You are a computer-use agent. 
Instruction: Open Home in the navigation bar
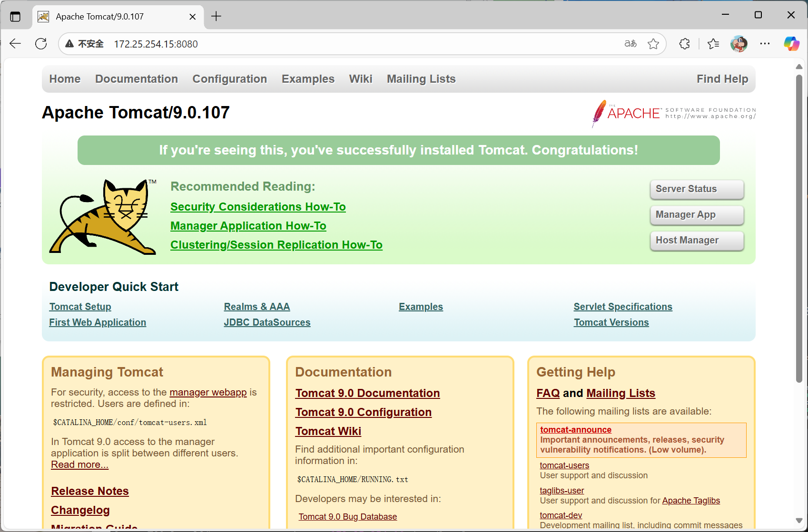(65, 79)
